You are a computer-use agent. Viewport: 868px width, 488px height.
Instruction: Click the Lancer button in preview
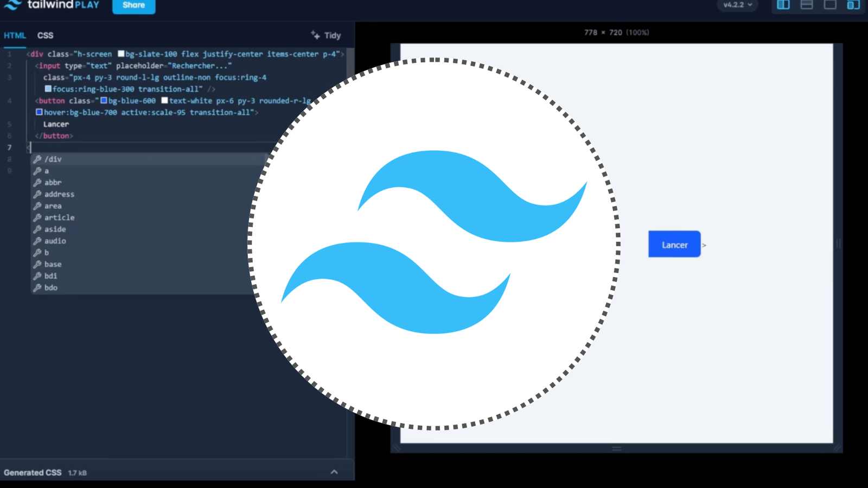[674, 244]
